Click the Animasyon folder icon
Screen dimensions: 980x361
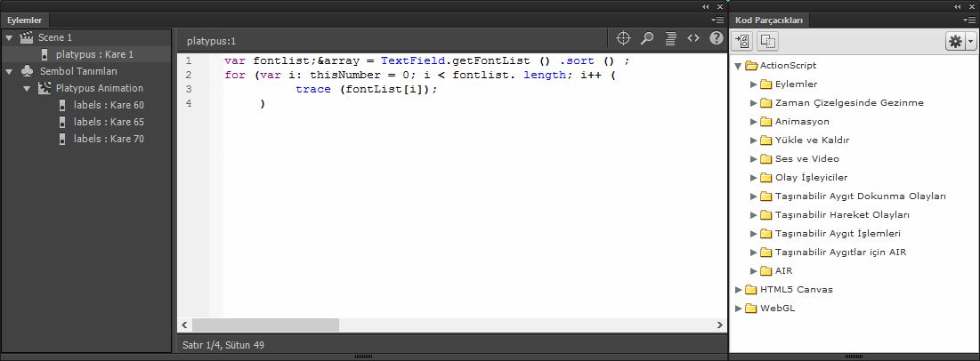click(x=766, y=121)
